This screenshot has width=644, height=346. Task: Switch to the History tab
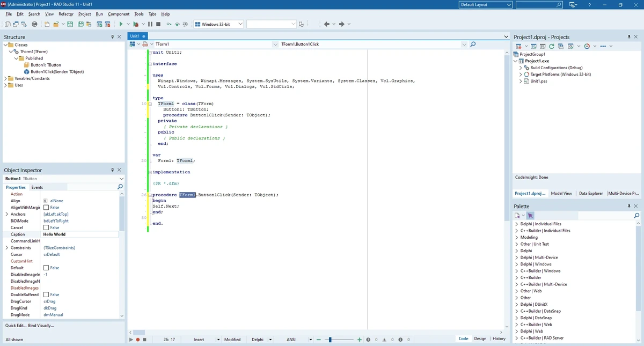(x=499, y=338)
